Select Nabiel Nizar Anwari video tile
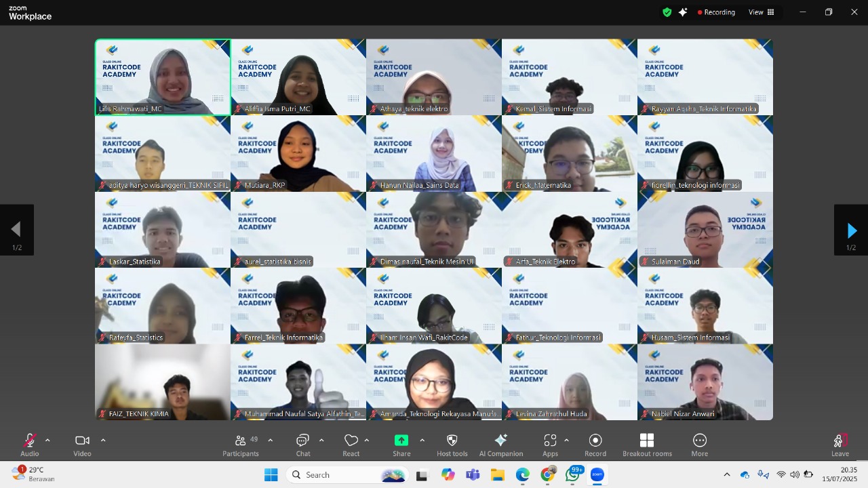This screenshot has height=488, width=868. coord(705,382)
